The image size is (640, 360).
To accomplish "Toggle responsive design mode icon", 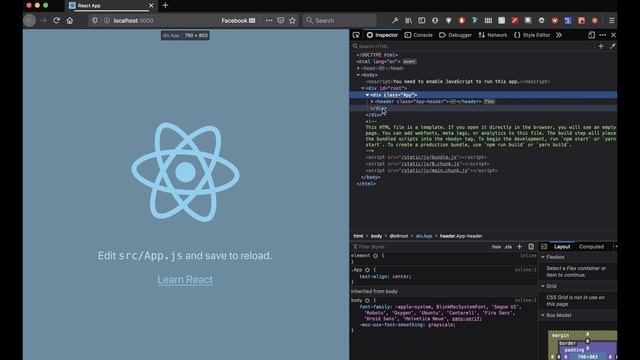I will [591, 35].
